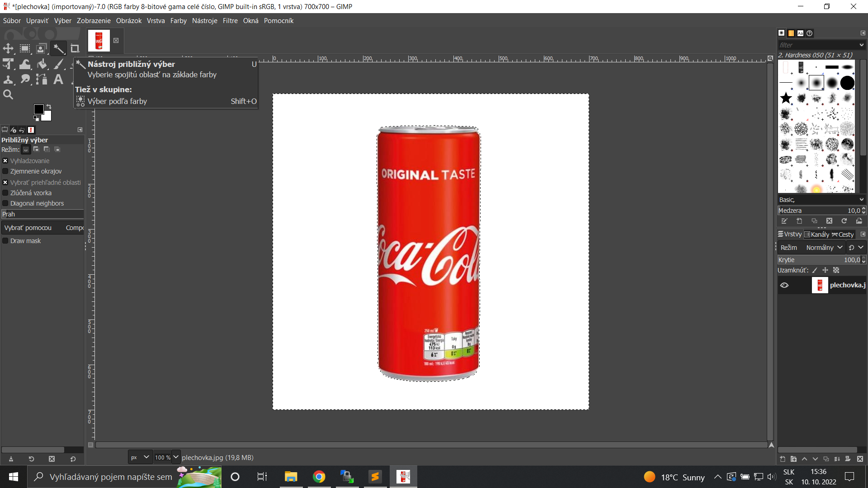The height and width of the screenshot is (488, 868).
Task: Adjust the layer Krytie opacity slider
Action: tap(819, 260)
